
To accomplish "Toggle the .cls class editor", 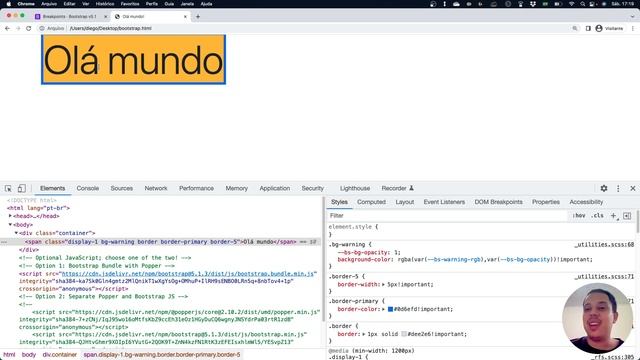I will point(598,216).
